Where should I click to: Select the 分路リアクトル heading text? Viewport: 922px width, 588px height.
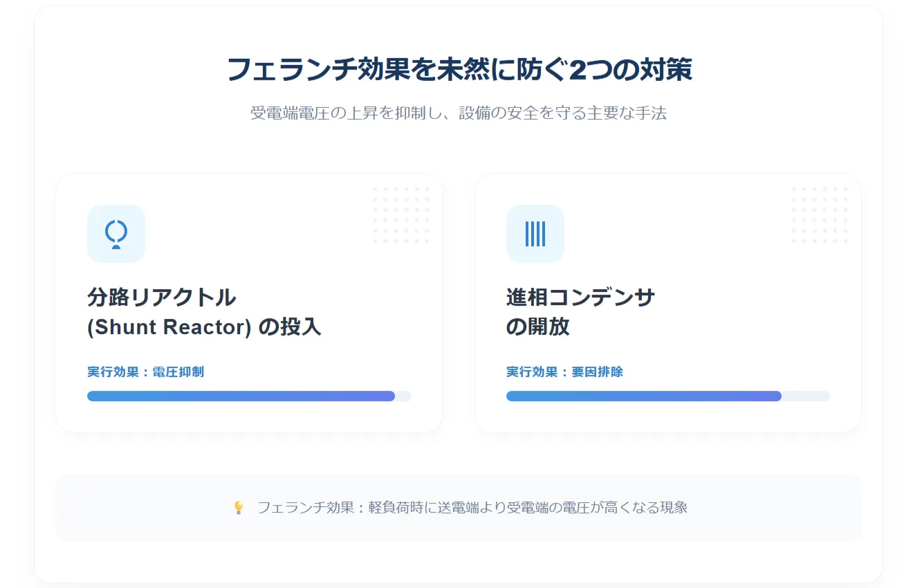[x=162, y=297]
